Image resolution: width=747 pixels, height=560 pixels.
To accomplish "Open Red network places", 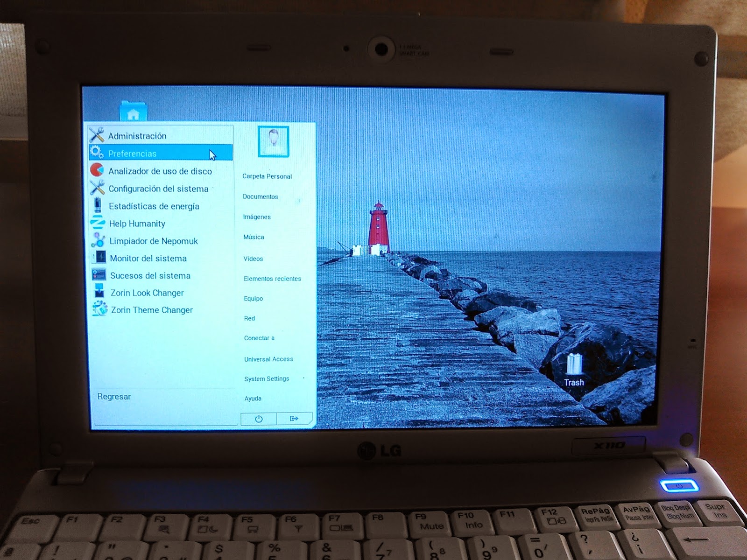I will (249, 318).
